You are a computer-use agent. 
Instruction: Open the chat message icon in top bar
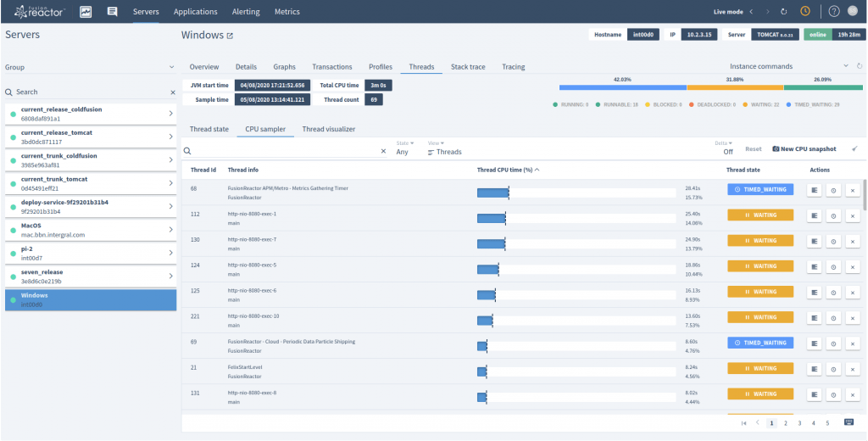point(113,12)
